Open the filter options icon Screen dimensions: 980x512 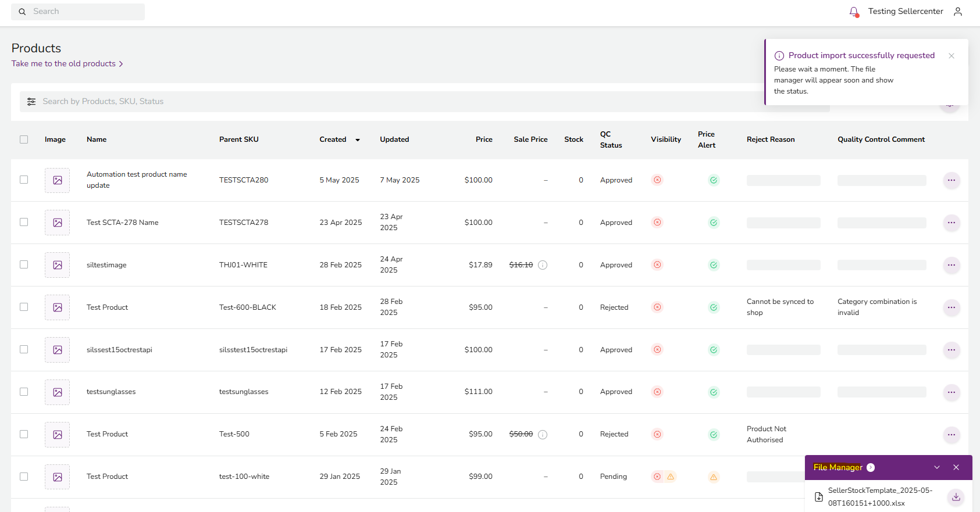pos(31,102)
